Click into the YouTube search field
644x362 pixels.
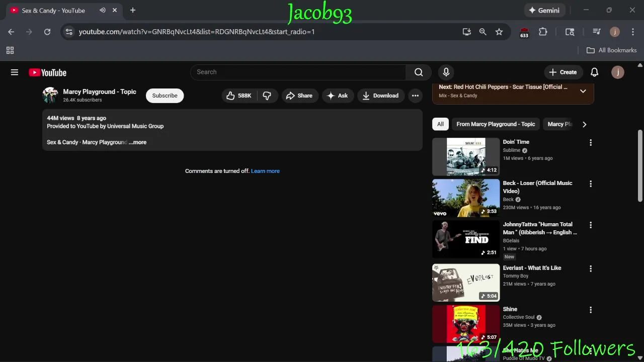tap(298, 72)
